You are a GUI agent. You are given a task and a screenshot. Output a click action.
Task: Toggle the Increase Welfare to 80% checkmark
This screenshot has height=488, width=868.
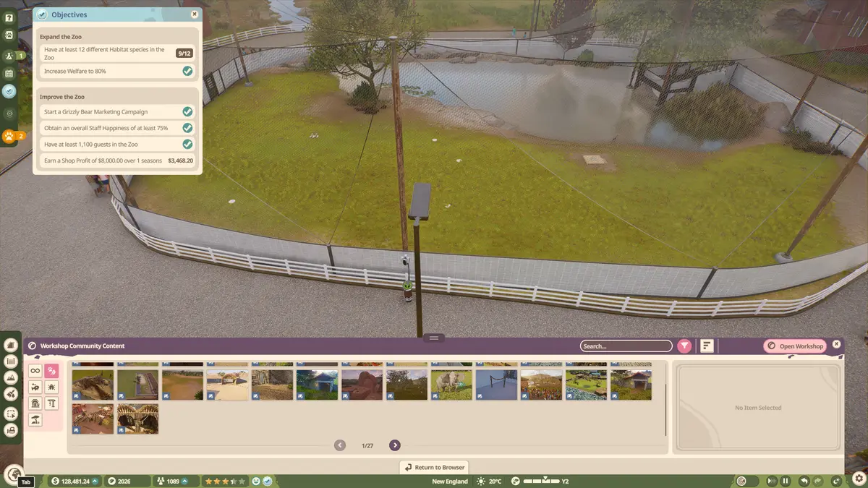point(187,71)
